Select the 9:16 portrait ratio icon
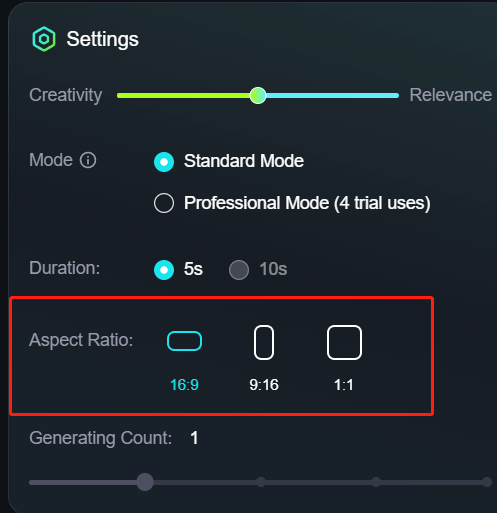The image size is (497, 513). tap(264, 342)
